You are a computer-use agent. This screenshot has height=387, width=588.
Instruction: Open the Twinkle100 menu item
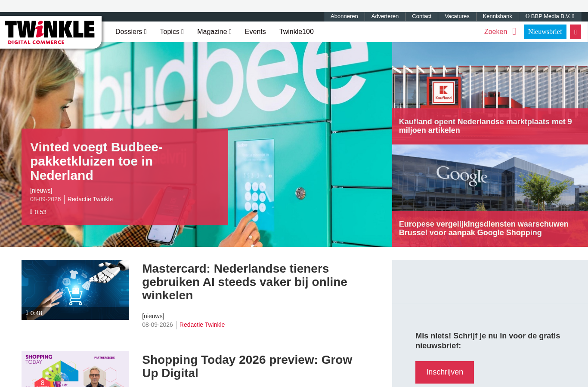pyautogui.click(x=297, y=32)
